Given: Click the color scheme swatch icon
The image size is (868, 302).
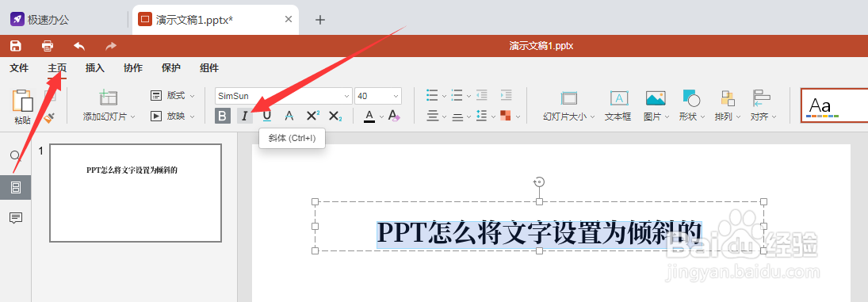Looking at the screenshot, I should point(506,117).
